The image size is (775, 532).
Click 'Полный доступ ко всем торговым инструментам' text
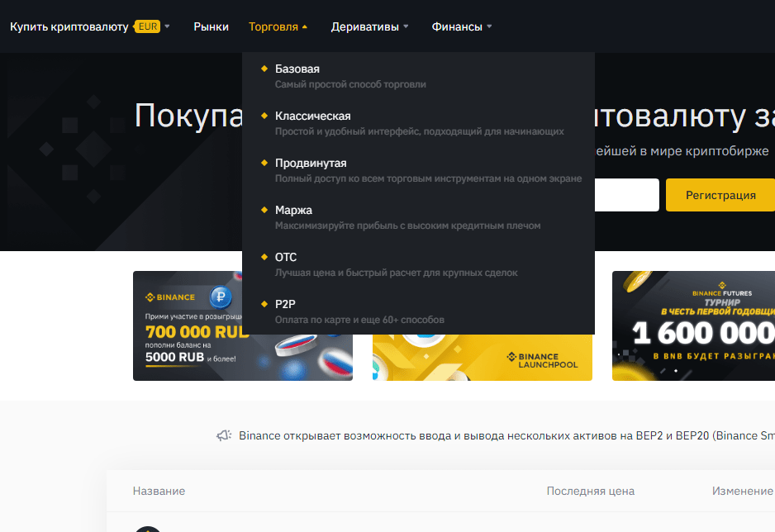pos(428,178)
